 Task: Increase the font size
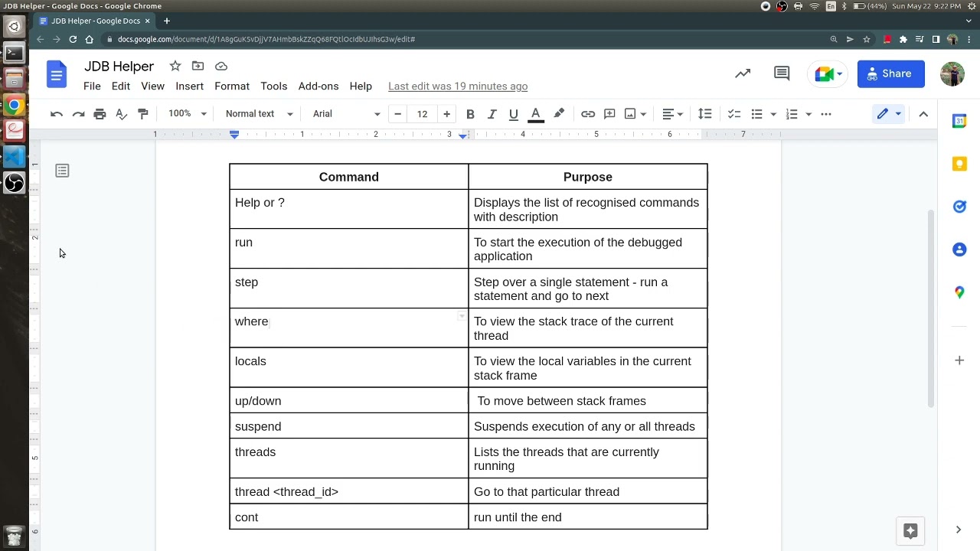(446, 114)
